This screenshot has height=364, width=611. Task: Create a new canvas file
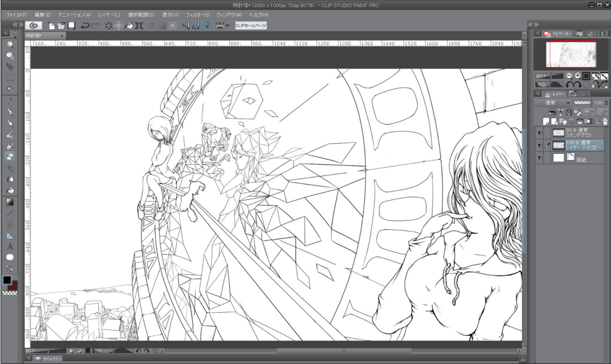(x=51, y=26)
